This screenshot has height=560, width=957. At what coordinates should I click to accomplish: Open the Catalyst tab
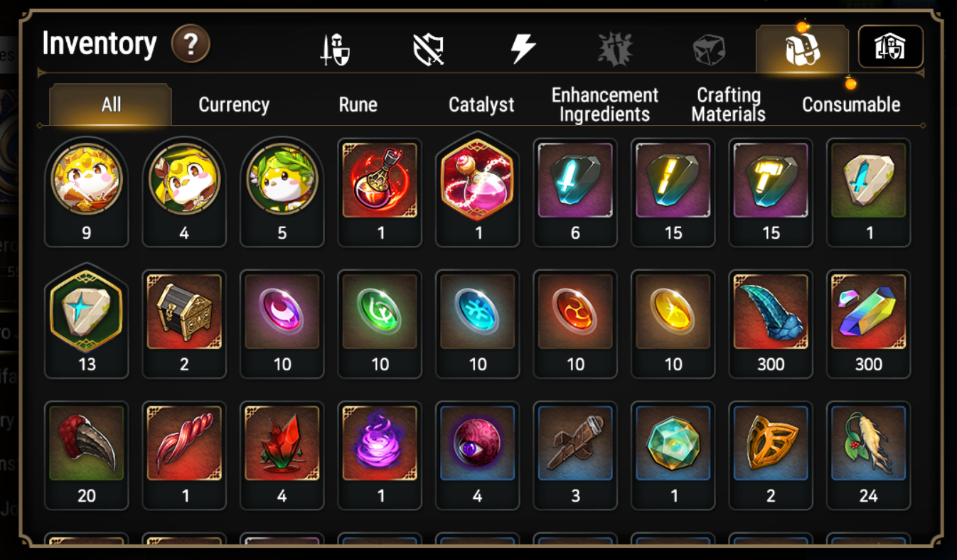(481, 105)
